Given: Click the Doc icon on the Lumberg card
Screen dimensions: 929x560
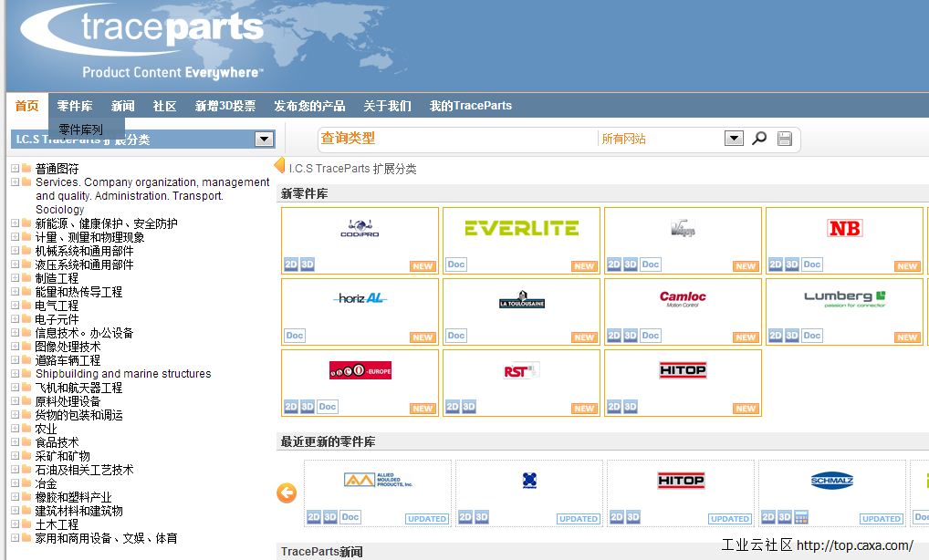Looking at the screenshot, I should (x=812, y=336).
